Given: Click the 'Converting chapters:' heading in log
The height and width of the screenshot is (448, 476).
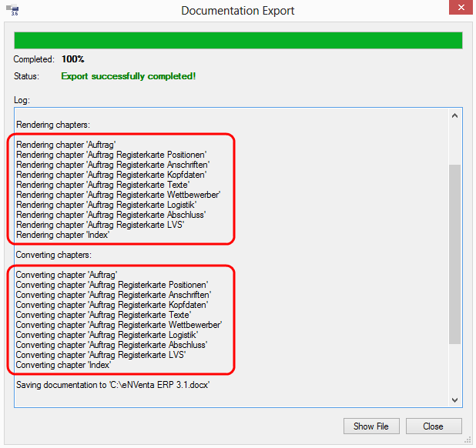Looking at the screenshot, I should click(53, 255).
